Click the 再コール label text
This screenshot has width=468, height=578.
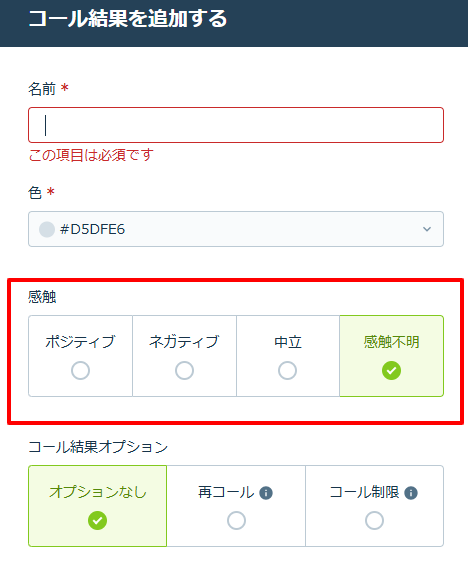click(x=226, y=492)
